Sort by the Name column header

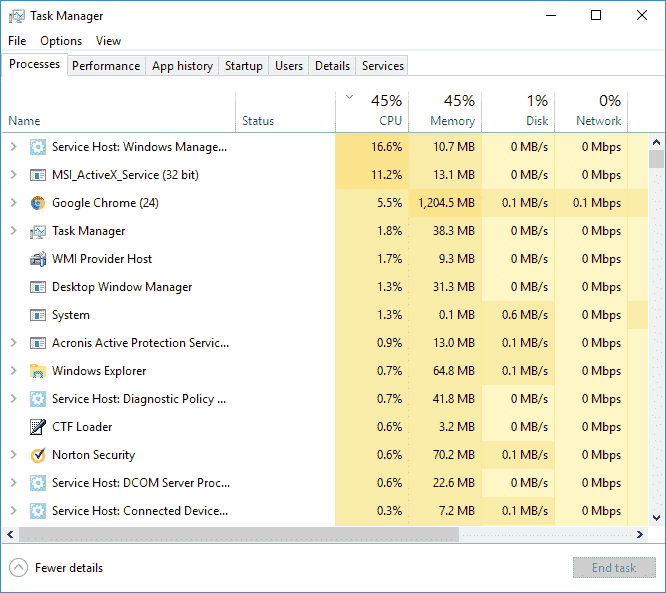pos(119,112)
